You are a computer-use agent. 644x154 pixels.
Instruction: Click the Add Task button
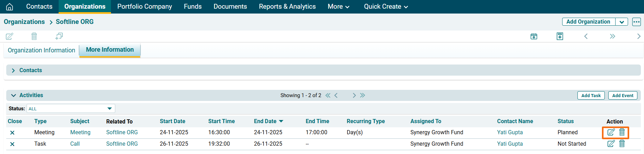(591, 95)
